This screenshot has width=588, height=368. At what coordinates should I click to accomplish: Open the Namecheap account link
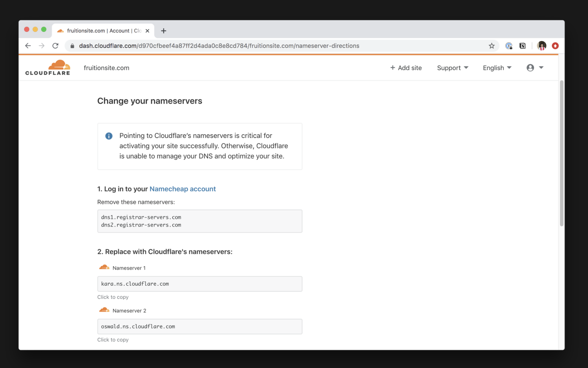coord(182,189)
